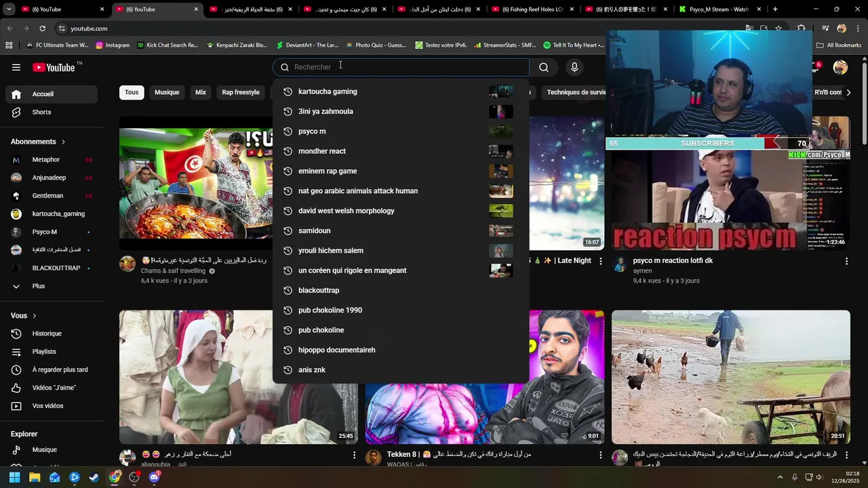Choose the 3ini ya zahmoula suggestion
Image resolution: width=868 pixels, height=488 pixels.
pyautogui.click(x=401, y=111)
